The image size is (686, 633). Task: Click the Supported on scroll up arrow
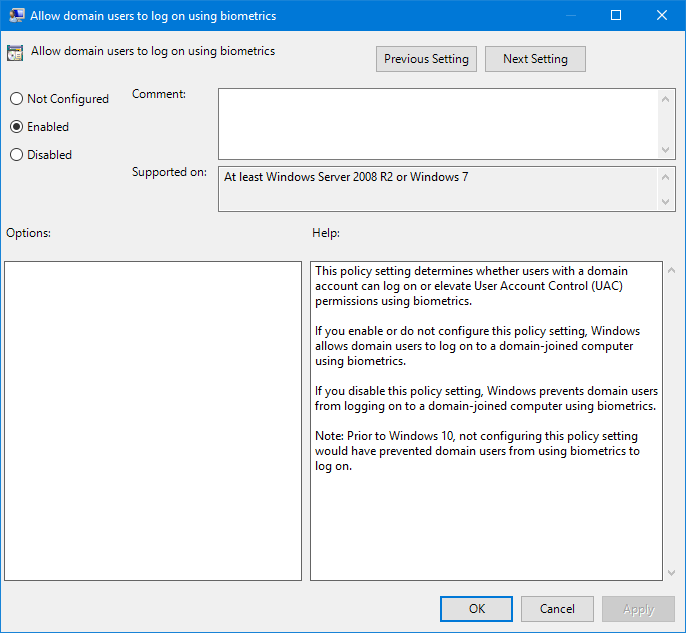pos(668,177)
